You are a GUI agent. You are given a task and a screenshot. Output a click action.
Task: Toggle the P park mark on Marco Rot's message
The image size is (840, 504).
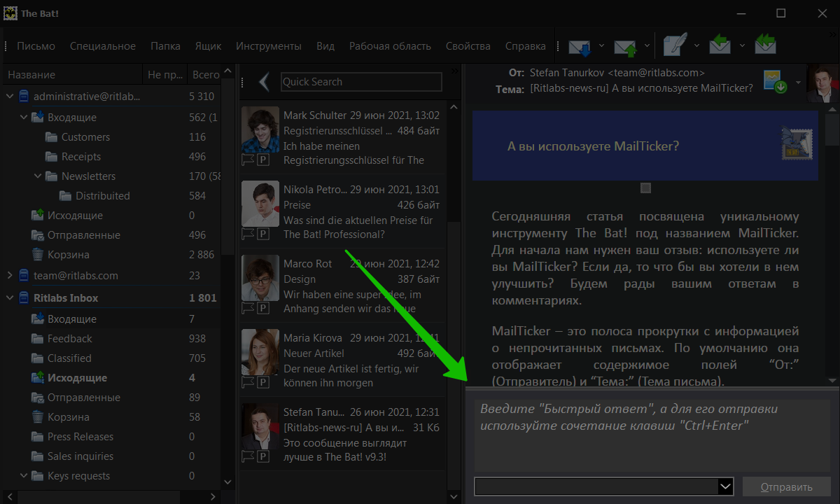263,308
